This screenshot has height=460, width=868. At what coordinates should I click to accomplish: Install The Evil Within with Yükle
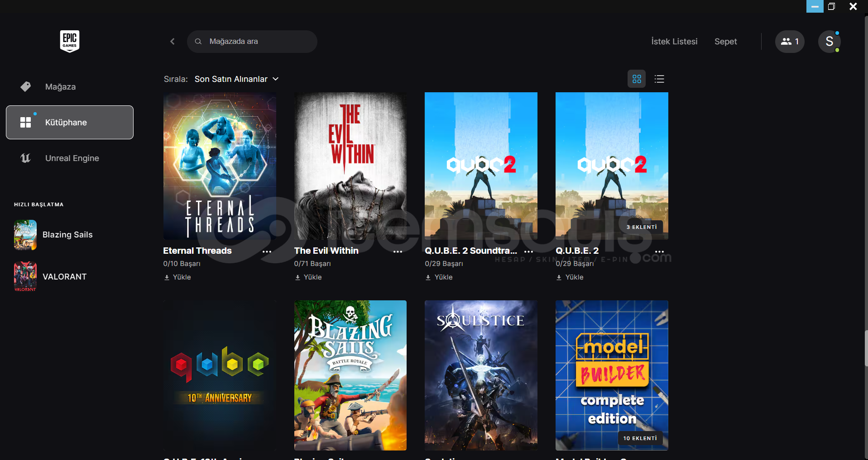coord(308,277)
